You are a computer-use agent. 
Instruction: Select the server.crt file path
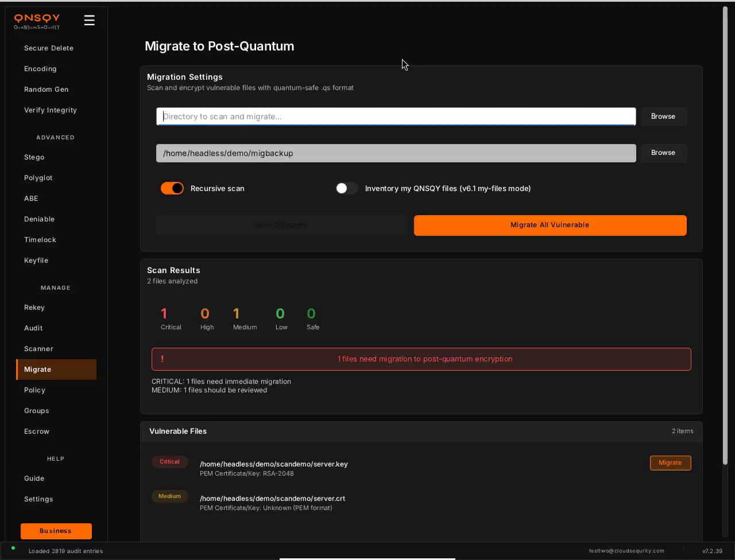pyautogui.click(x=272, y=499)
